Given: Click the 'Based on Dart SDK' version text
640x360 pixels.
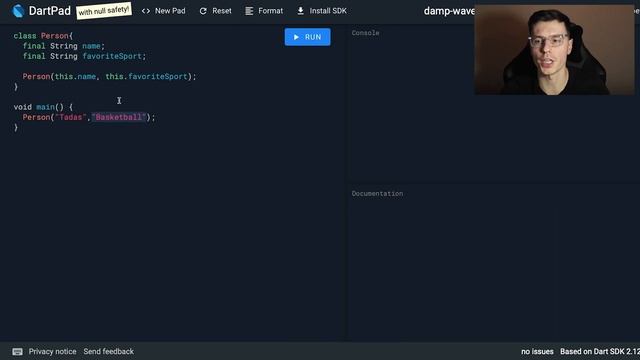Looking at the screenshot, I should pos(600,351).
